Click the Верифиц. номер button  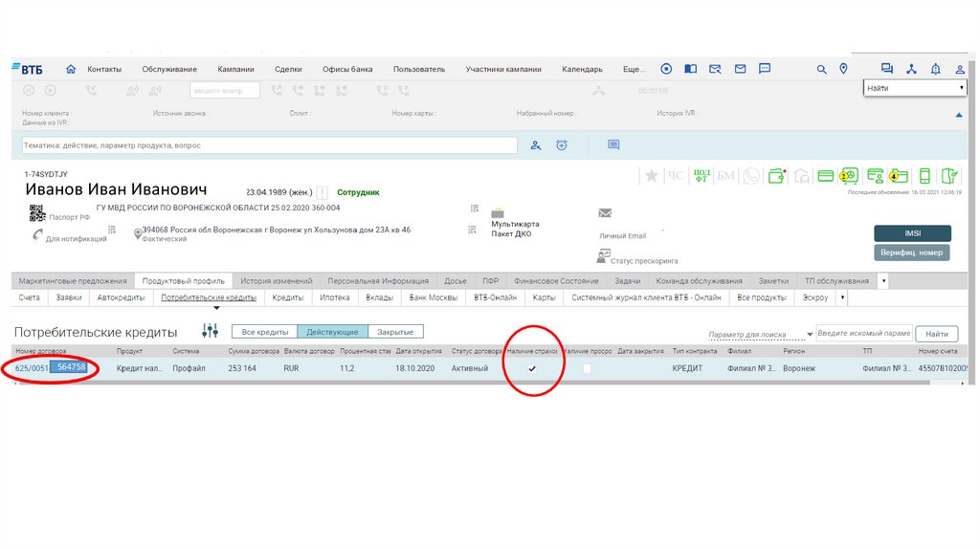click(911, 253)
